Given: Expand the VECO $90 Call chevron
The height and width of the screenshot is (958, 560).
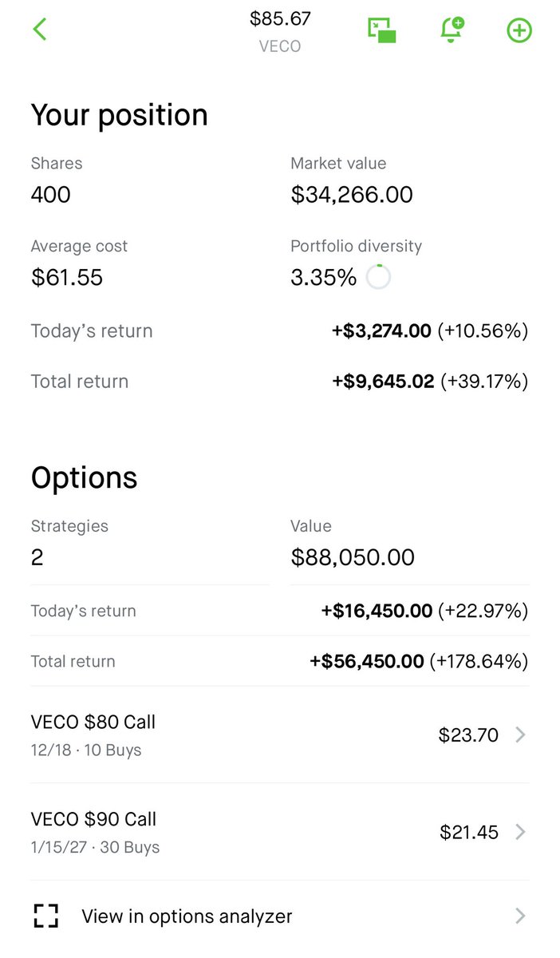Looking at the screenshot, I should click(520, 832).
